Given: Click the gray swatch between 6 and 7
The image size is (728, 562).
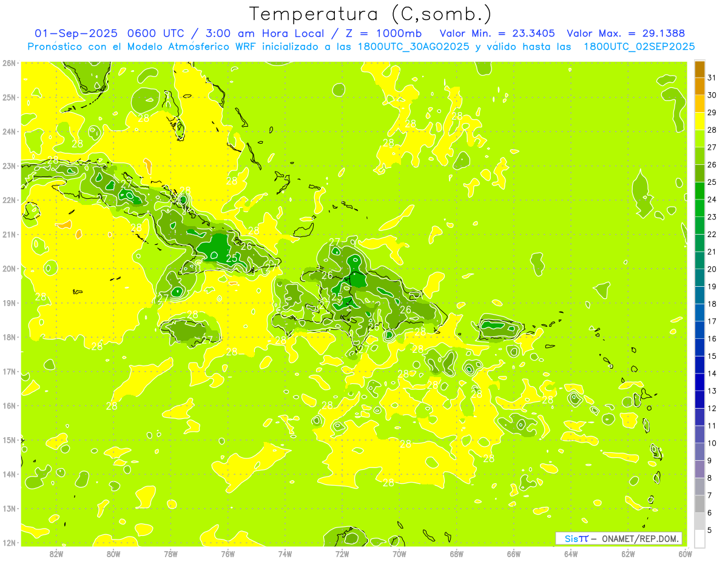Looking at the screenshot, I should (699, 504).
